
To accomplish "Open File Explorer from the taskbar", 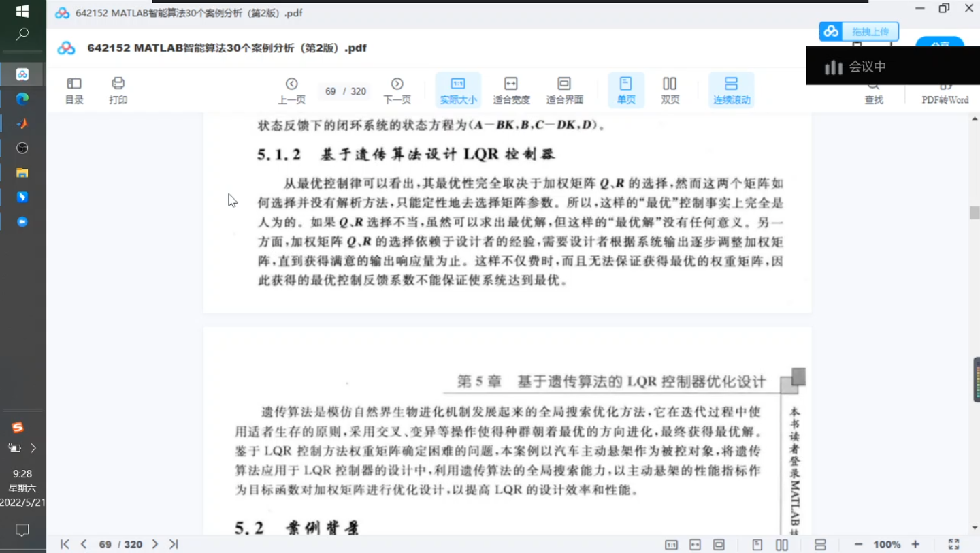I will pos(22,172).
